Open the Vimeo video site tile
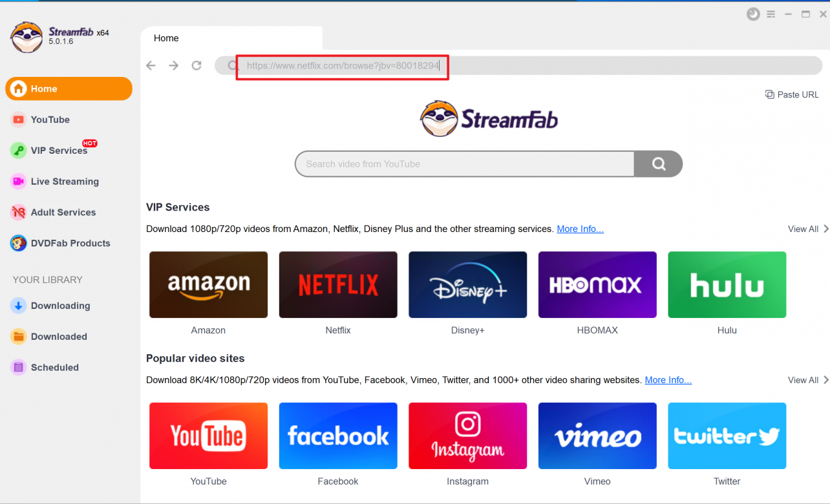 click(x=597, y=436)
